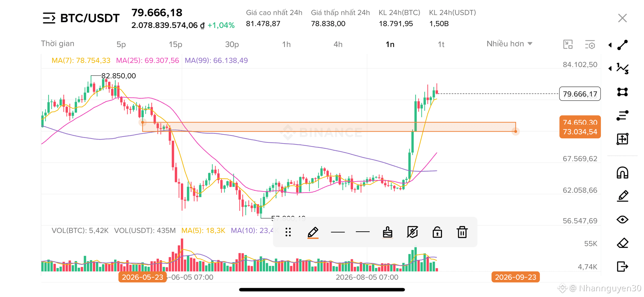
Task: Select the eraser tool in sidebar
Action: pos(622,243)
